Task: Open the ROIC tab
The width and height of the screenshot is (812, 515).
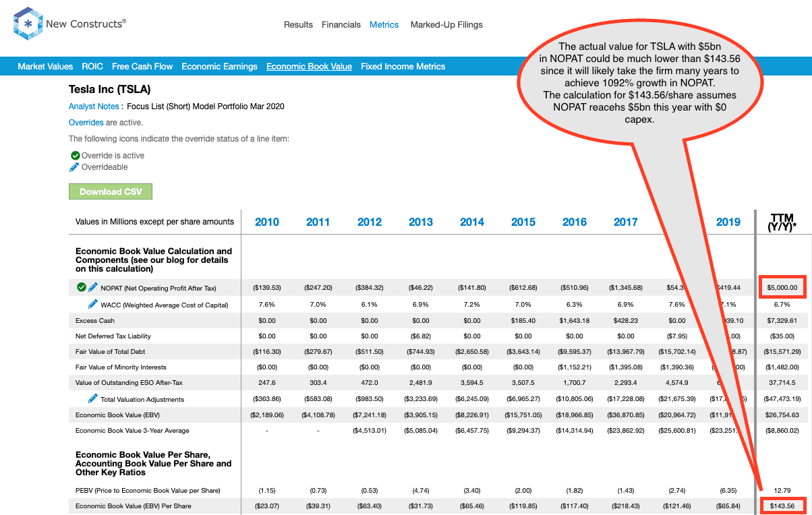Action: coord(92,66)
